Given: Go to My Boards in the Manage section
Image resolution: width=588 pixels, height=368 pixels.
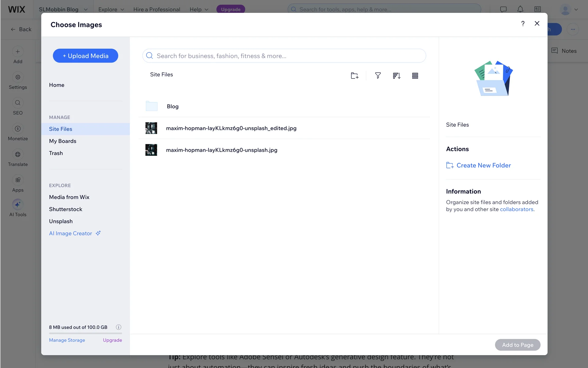Looking at the screenshot, I should coord(62,141).
